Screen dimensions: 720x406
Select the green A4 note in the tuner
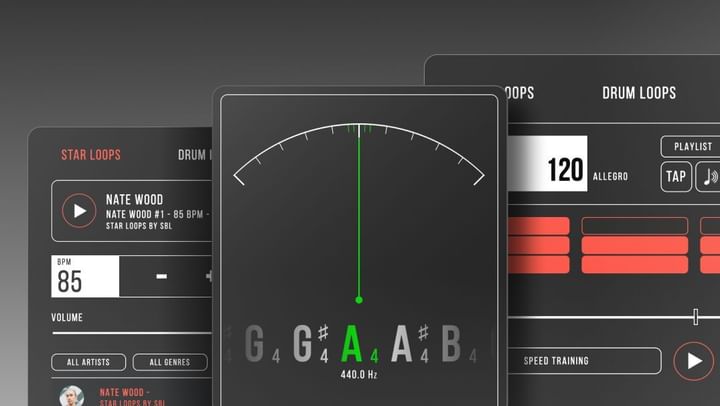(352, 344)
